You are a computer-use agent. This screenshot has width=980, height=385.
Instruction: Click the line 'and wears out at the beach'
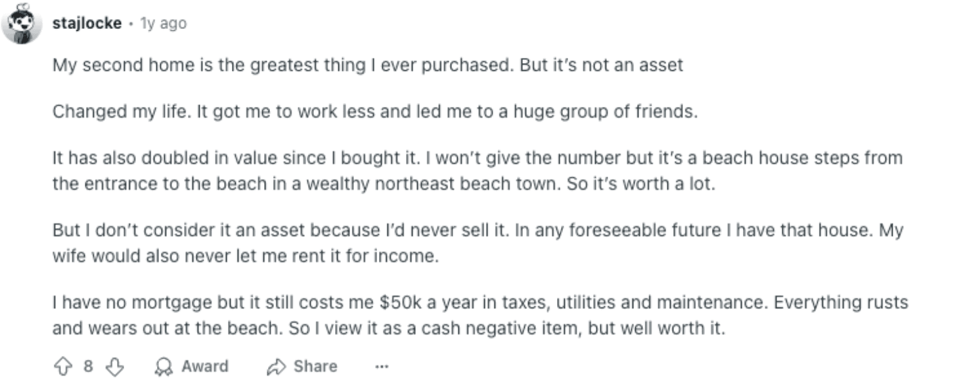click(x=389, y=328)
